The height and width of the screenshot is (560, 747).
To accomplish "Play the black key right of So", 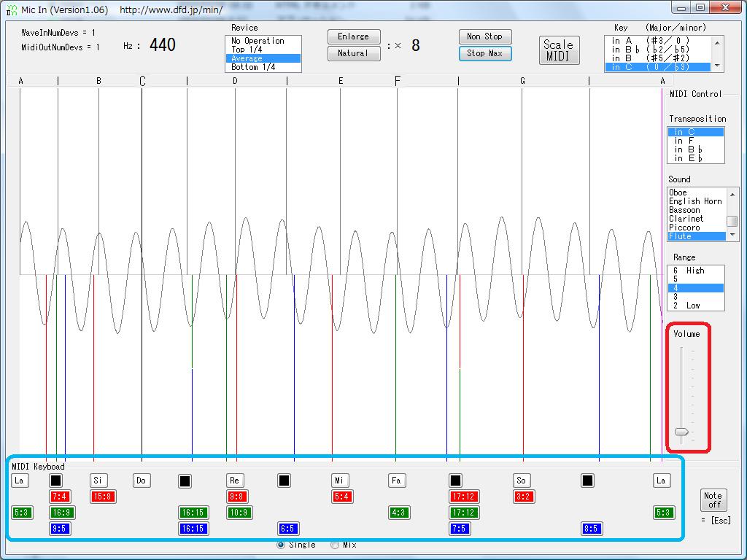I will coord(587,481).
